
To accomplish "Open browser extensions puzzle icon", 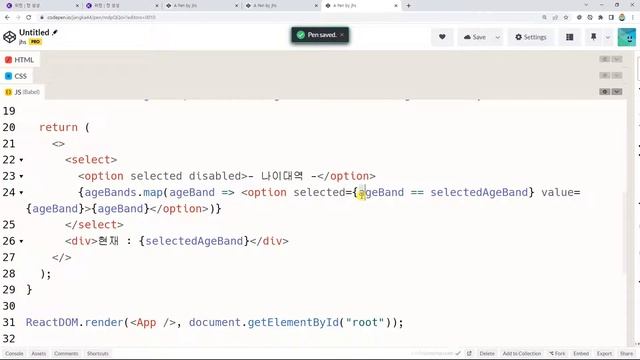I will [x=600, y=18].
